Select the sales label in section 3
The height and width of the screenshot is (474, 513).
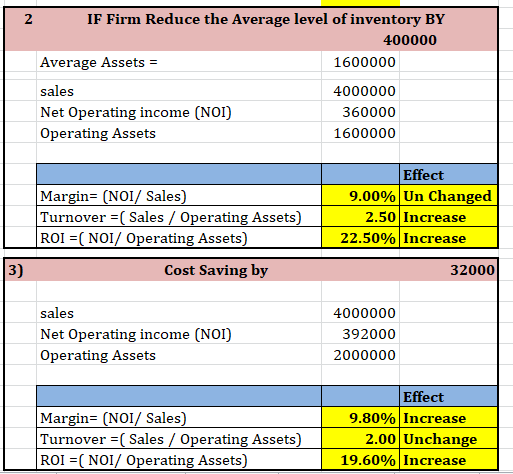57,313
